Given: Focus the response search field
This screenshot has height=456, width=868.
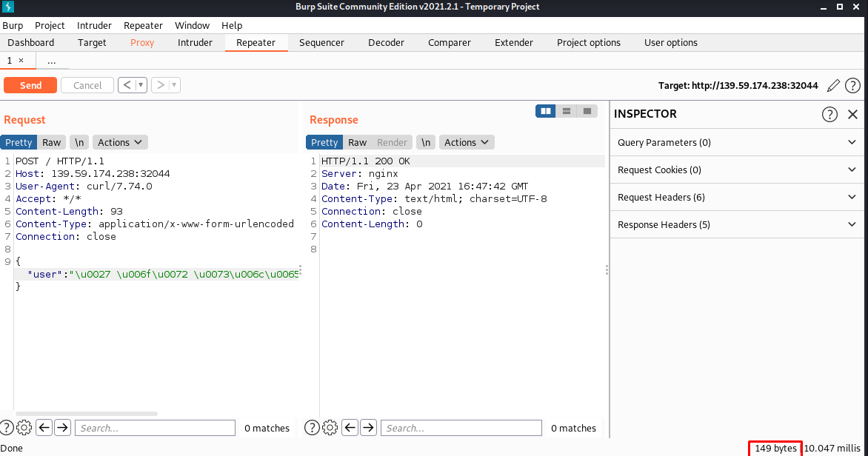Looking at the screenshot, I should [x=461, y=428].
